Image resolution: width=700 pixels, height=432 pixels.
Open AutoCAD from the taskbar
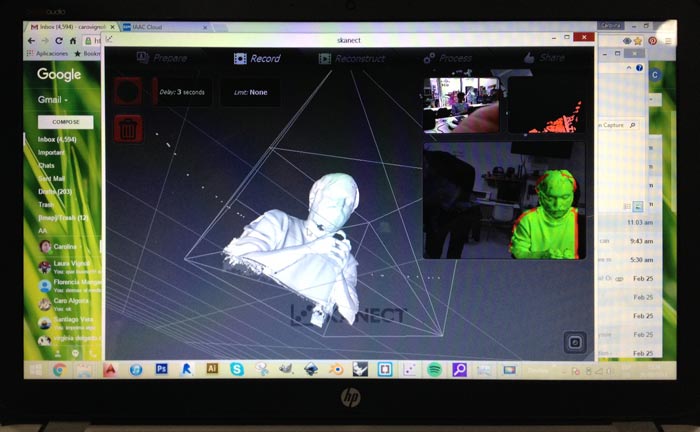click(x=110, y=370)
